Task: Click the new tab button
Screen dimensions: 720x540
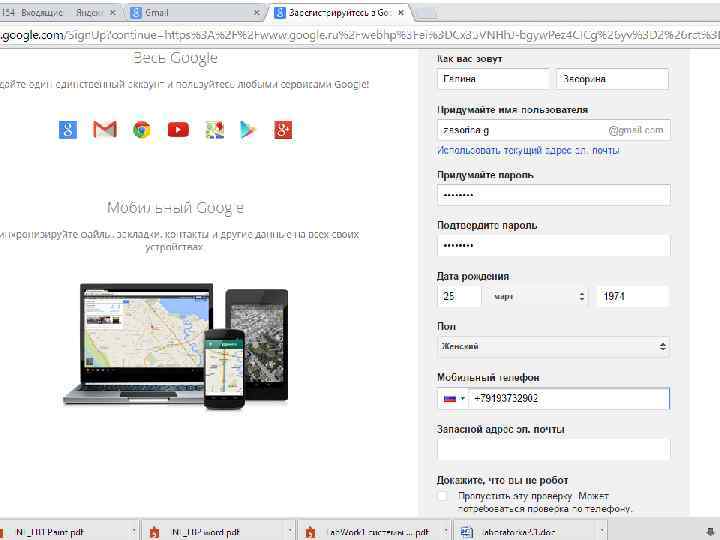Action: pos(426,13)
